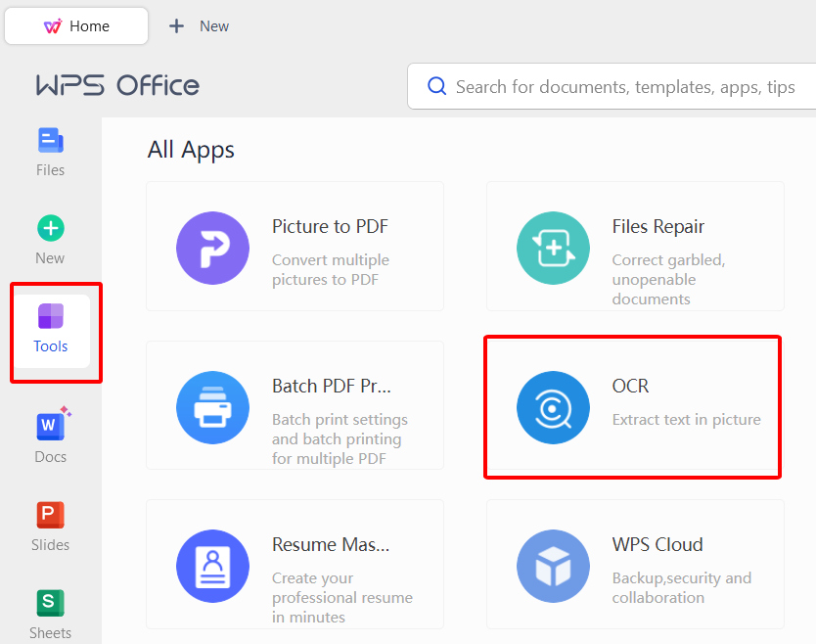Click the All Apps heading
This screenshot has height=644, width=816.
(x=191, y=150)
